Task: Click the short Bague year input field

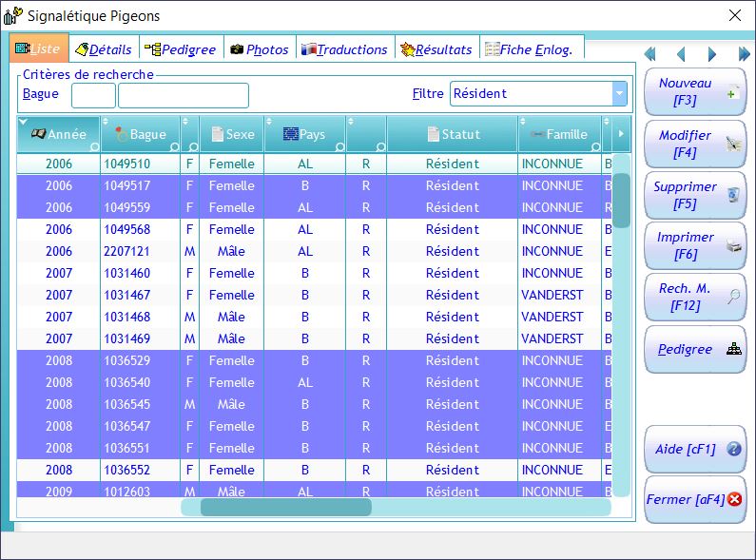Action: click(93, 95)
